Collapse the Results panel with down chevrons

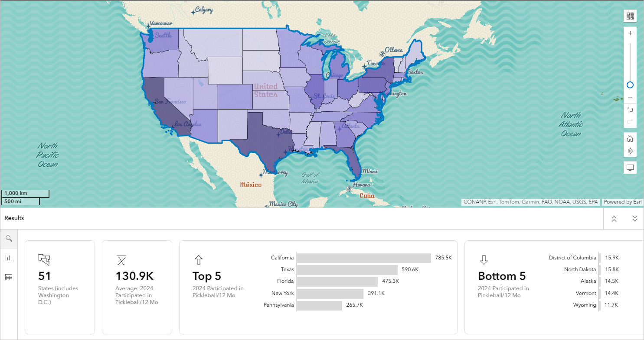[635, 218]
